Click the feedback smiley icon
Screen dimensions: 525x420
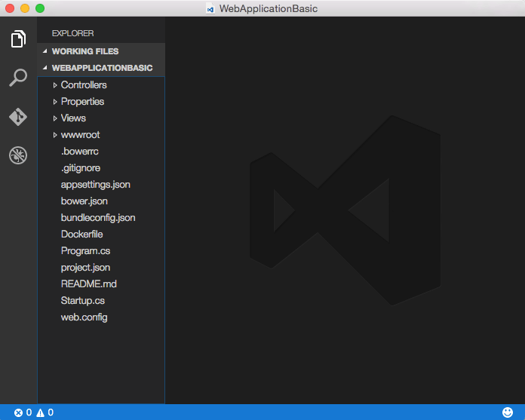[x=508, y=412]
